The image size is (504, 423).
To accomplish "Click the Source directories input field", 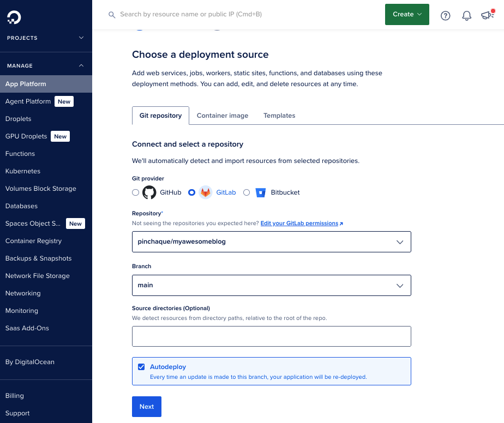I will click(x=271, y=336).
